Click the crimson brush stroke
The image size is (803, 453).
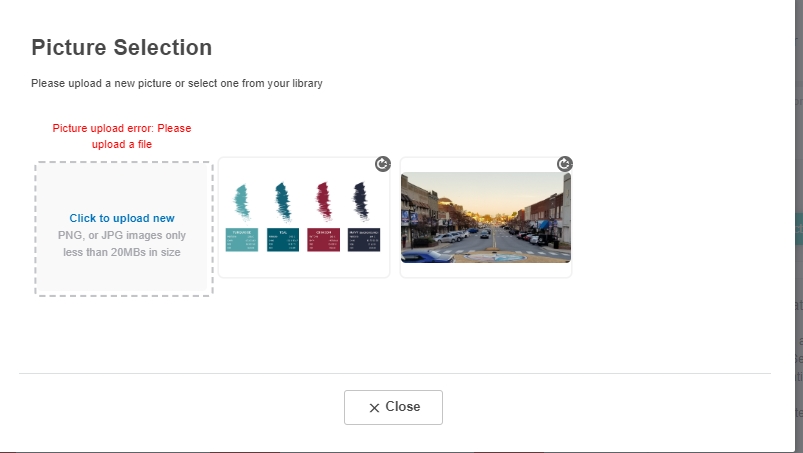coord(323,201)
